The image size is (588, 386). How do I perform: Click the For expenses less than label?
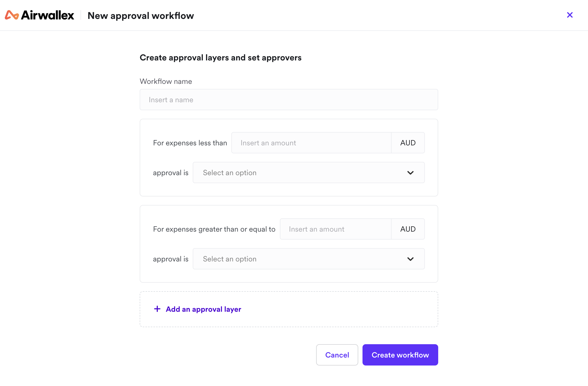click(x=190, y=143)
